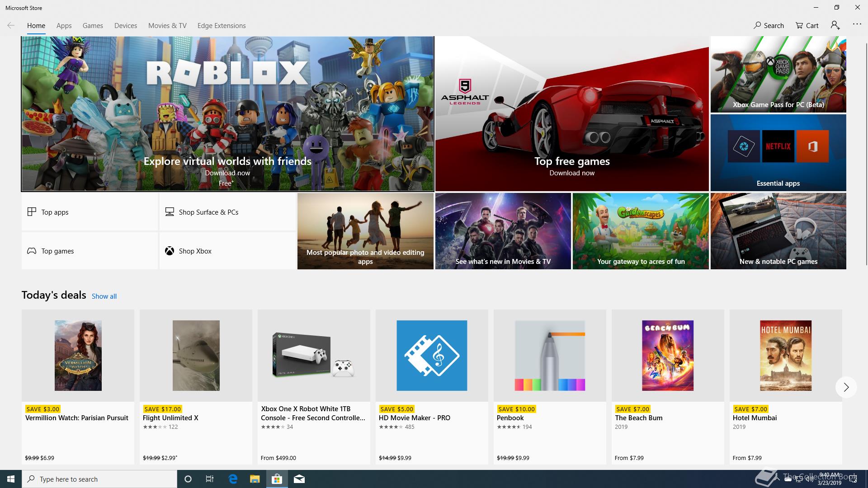Switch to the Apps tab
Screen dimensions: 868x488
coord(64,26)
